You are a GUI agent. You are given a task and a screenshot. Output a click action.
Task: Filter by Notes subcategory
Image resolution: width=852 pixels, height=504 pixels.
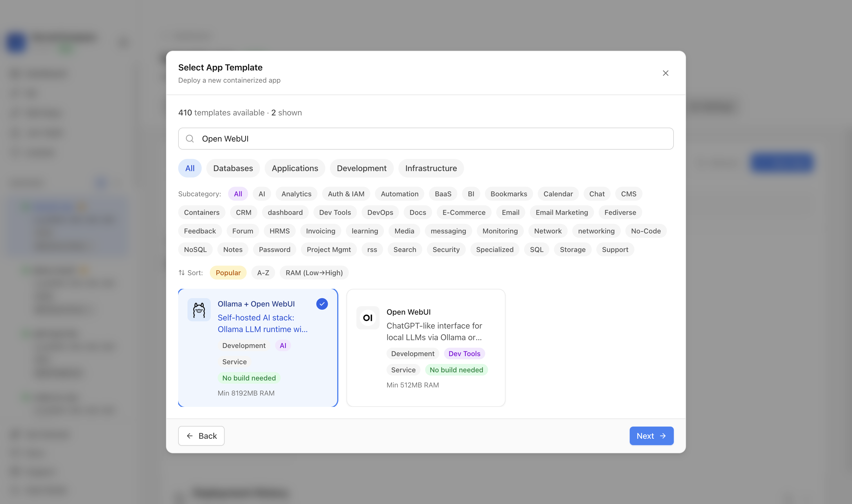pyautogui.click(x=233, y=250)
